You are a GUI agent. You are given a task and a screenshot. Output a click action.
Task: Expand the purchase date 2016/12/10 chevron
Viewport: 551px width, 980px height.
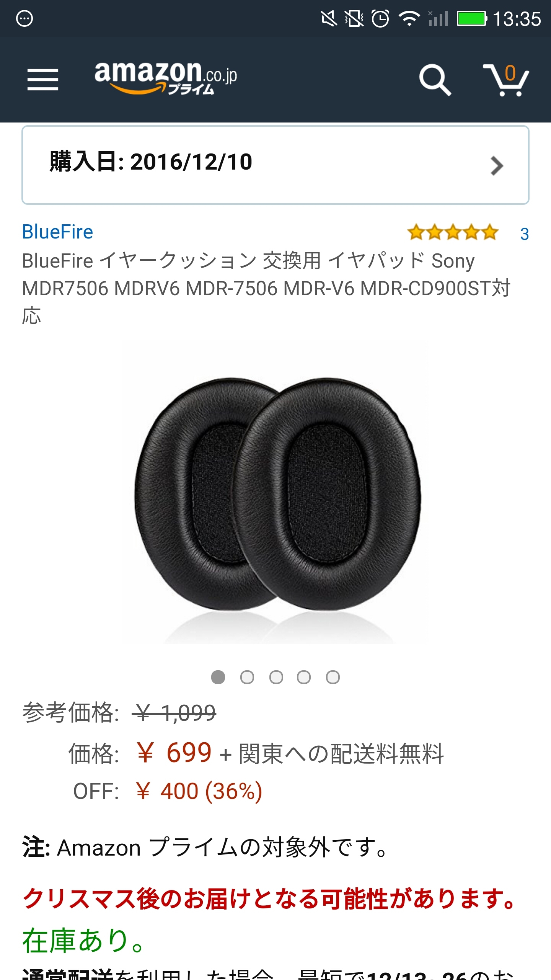click(x=497, y=166)
